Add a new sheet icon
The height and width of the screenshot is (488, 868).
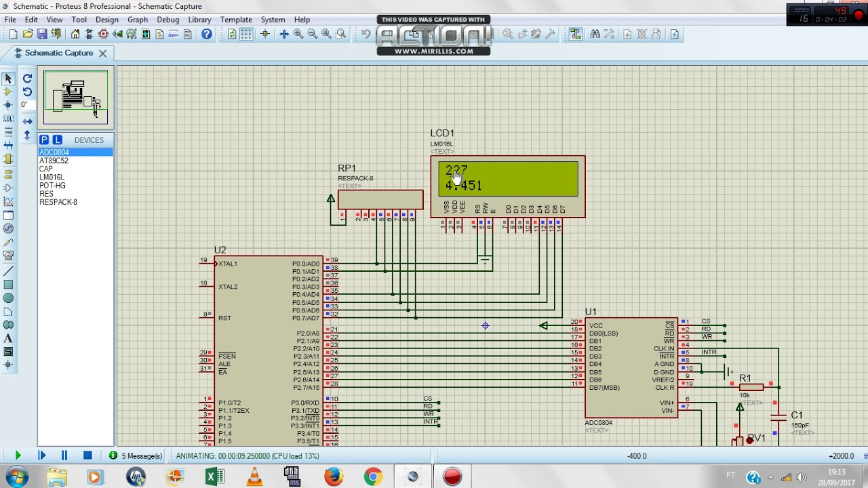[x=627, y=34]
